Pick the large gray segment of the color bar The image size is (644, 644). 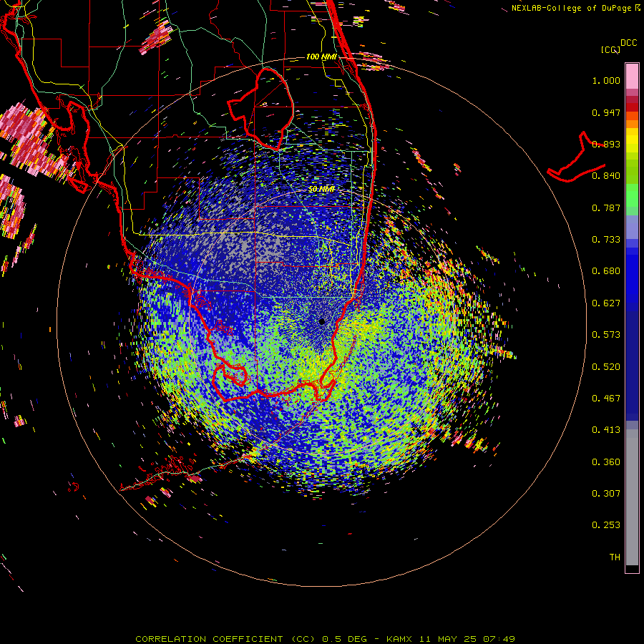point(632,497)
